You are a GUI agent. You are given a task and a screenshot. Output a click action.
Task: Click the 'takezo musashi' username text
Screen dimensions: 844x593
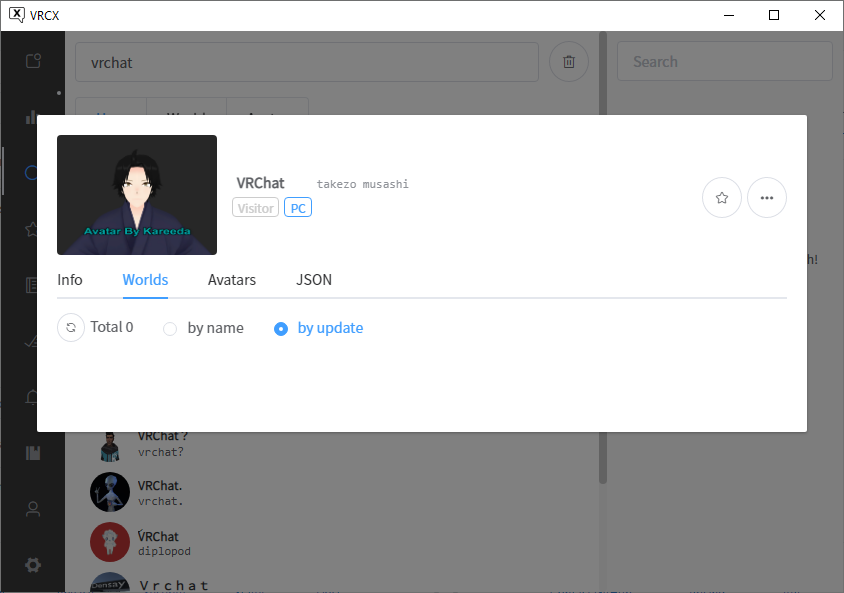tap(362, 184)
